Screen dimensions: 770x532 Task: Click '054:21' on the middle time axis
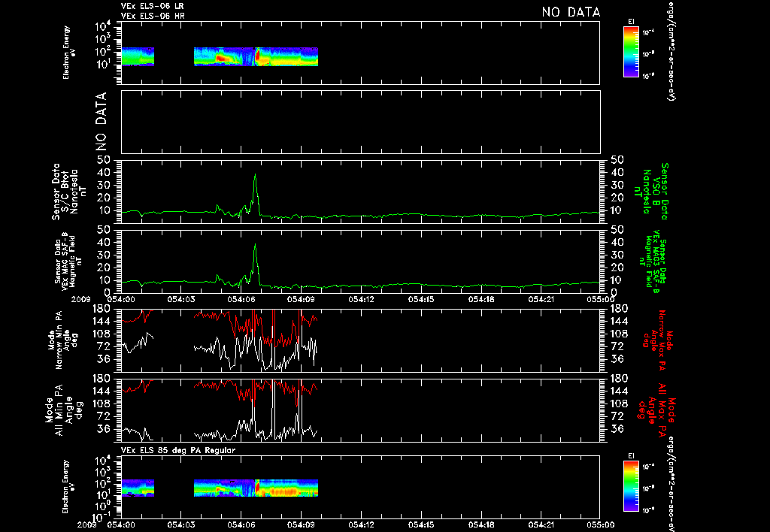pos(541,299)
